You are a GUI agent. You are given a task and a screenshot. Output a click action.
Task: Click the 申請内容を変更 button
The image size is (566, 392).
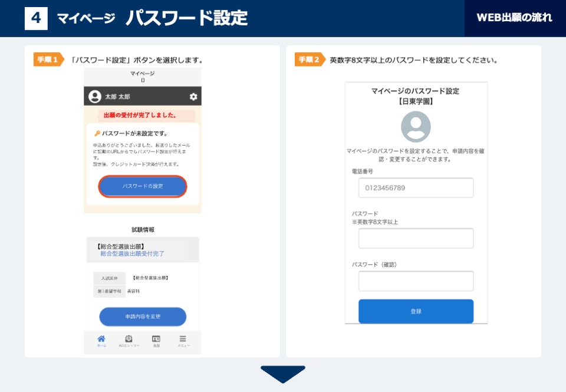(143, 317)
